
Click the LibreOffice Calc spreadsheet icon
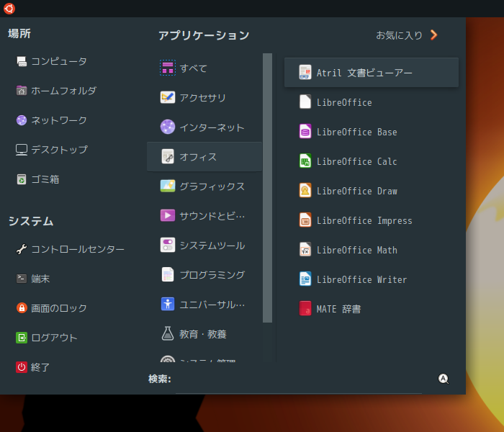pyautogui.click(x=305, y=161)
